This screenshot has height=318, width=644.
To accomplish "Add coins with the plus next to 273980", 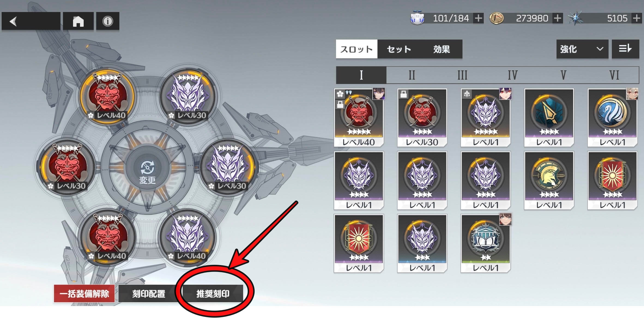I will point(558,18).
